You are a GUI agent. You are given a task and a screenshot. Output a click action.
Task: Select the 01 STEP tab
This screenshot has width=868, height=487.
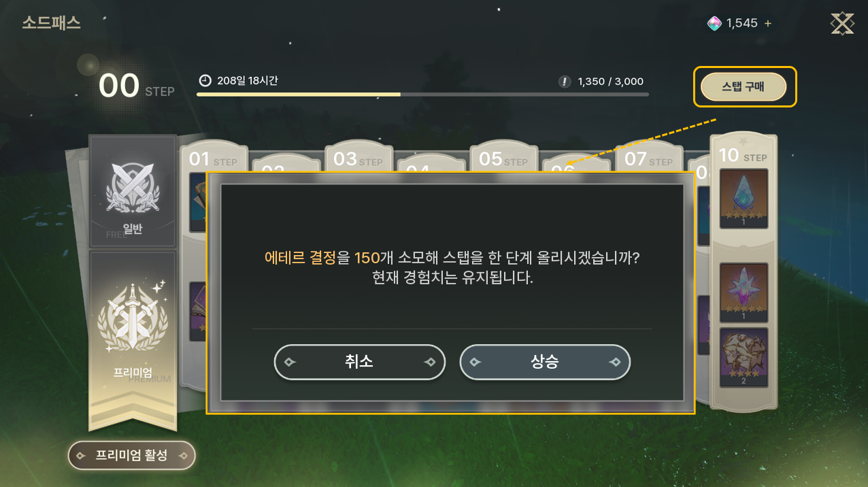(213, 159)
